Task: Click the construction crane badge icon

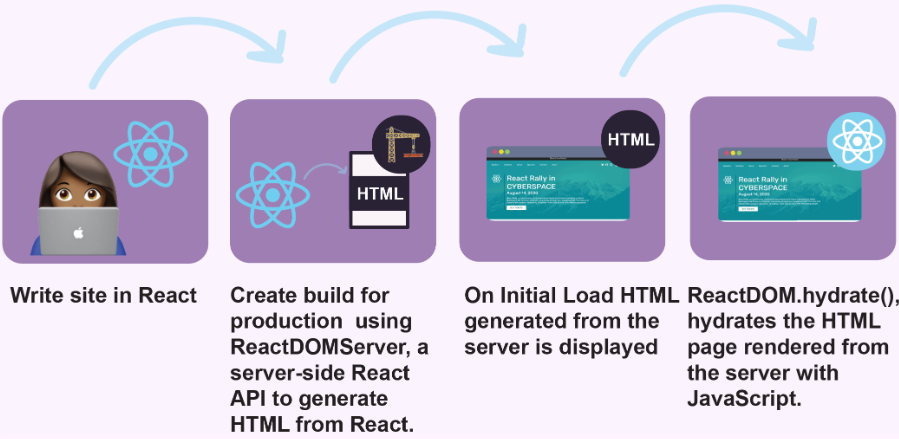Action: pos(401,144)
